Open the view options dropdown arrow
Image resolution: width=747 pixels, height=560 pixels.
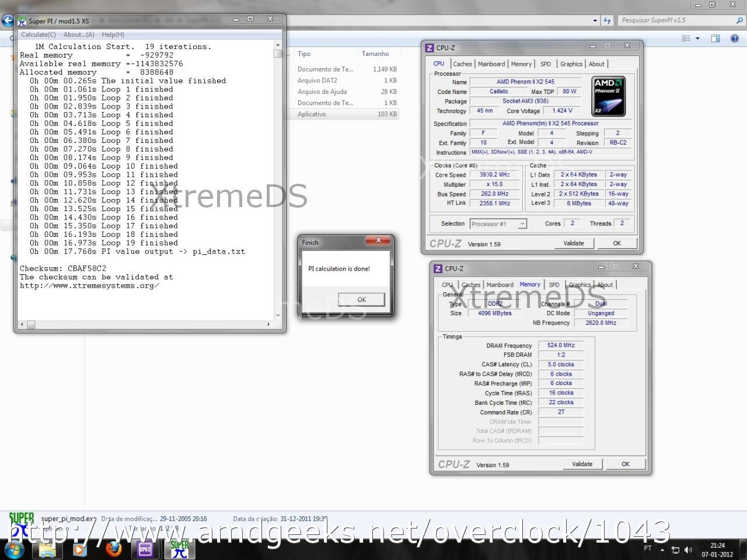pyautogui.click(x=697, y=38)
